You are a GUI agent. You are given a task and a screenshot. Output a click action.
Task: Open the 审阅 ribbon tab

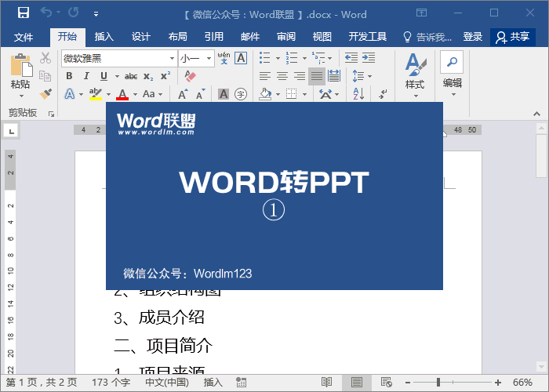(286, 37)
